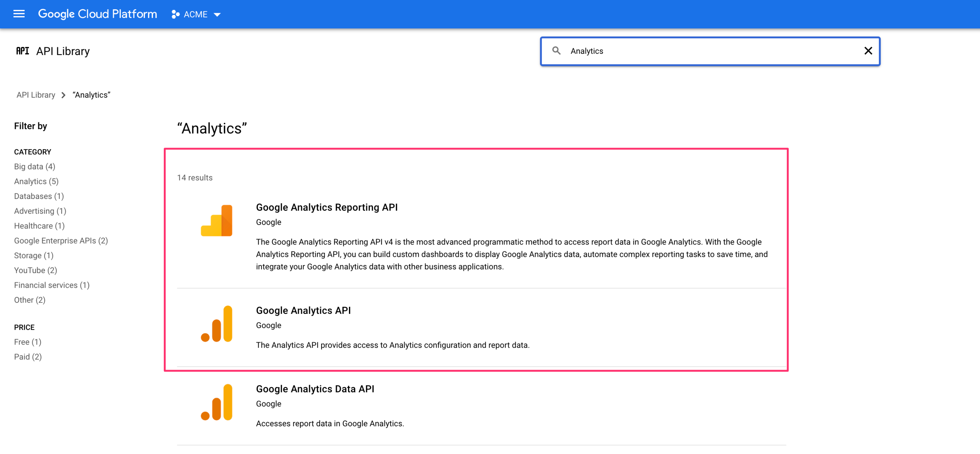
Task: Filter results by Analytics (5) category
Action: 36,181
